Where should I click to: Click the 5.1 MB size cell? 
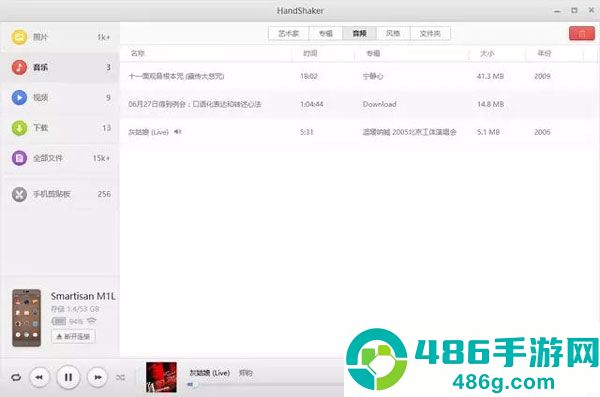click(488, 132)
